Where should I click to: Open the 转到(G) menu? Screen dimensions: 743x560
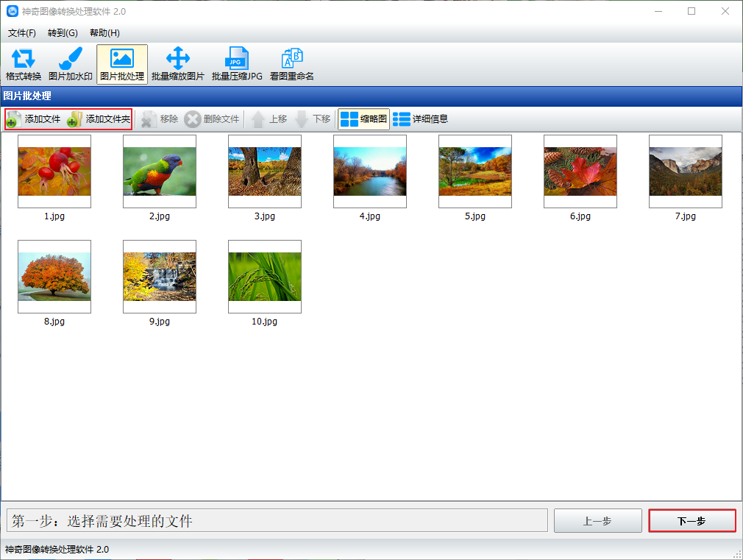(63, 32)
